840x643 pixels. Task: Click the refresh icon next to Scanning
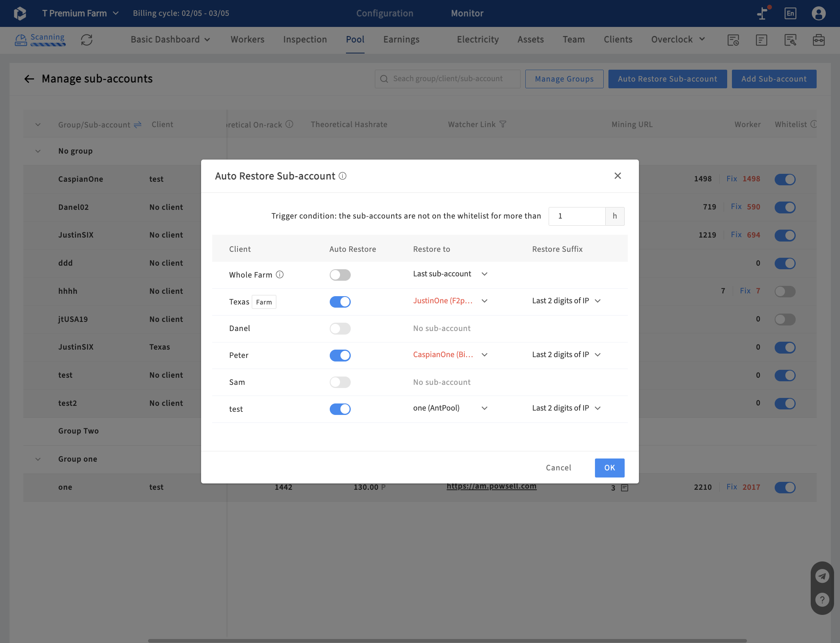(x=87, y=40)
